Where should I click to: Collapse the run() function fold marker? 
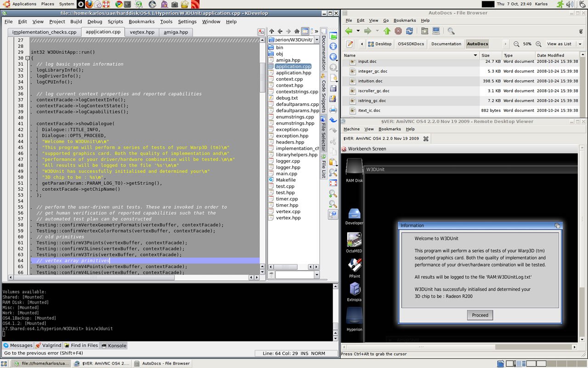coord(27,58)
